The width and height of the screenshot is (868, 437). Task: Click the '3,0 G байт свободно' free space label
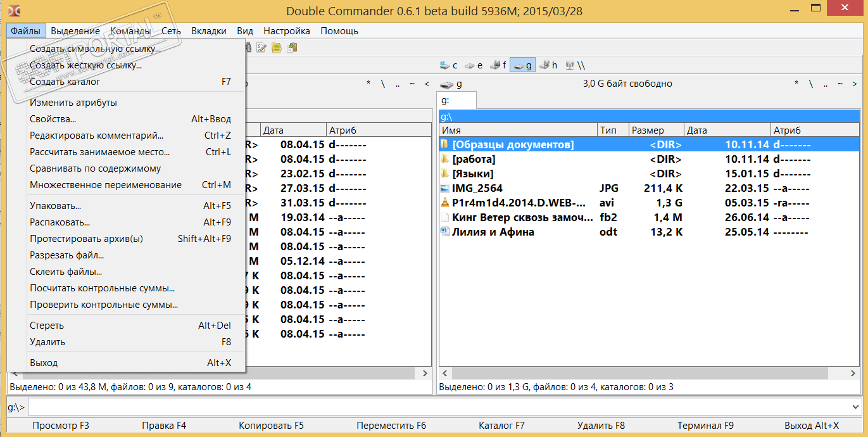pyautogui.click(x=627, y=84)
